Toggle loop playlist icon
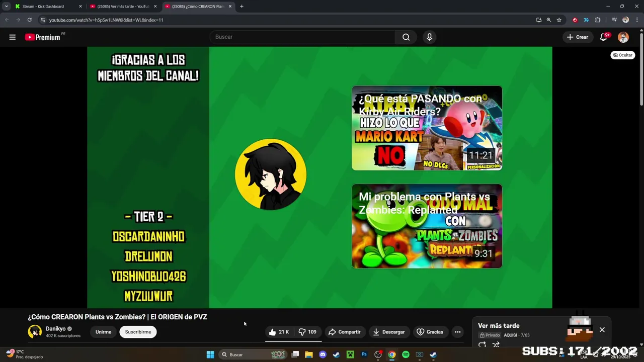The image size is (644, 362). pyautogui.click(x=482, y=344)
